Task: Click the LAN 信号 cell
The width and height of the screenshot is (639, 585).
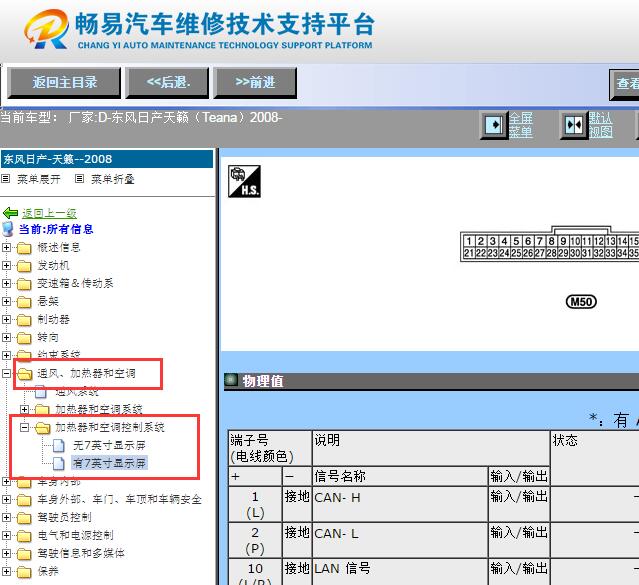Action: (x=400, y=572)
